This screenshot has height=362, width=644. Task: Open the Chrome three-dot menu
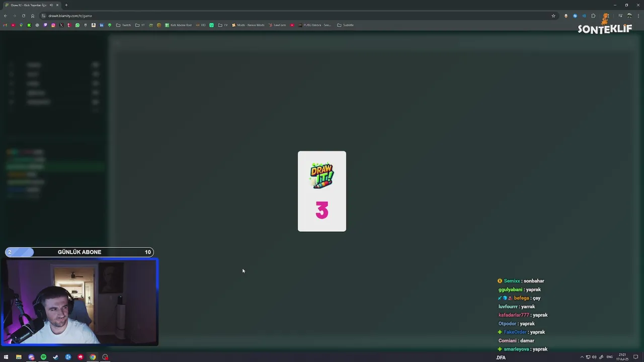point(638,16)
